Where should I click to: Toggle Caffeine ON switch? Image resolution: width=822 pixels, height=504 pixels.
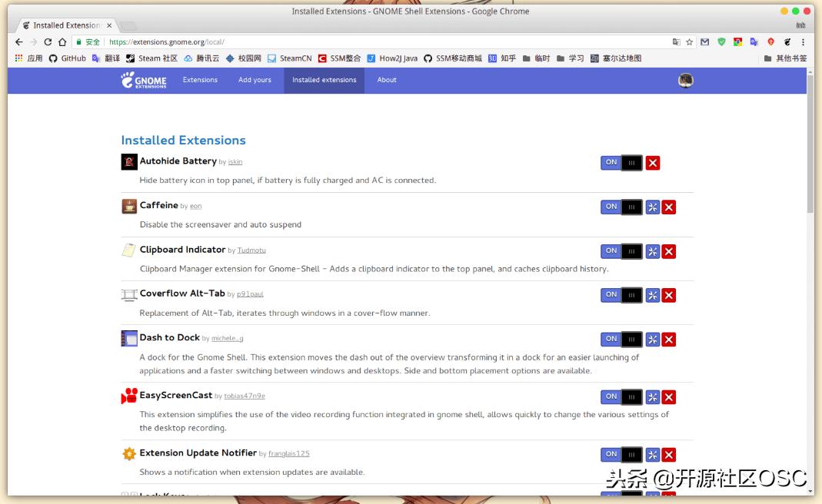(621, 207)
